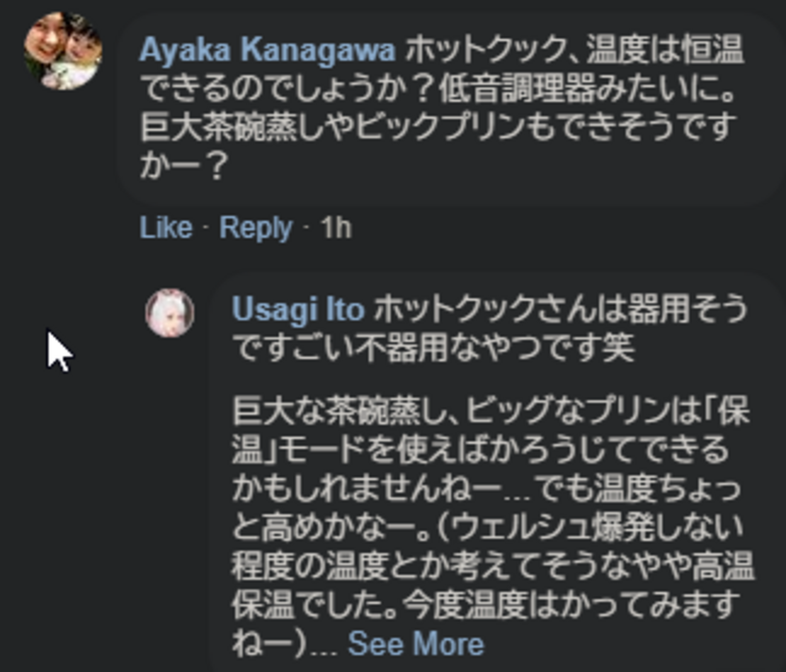Viewport: 786px width, 672px height.
Task: Visit Usagi Ito's profile via name
Action: click(x=298, y=309)
